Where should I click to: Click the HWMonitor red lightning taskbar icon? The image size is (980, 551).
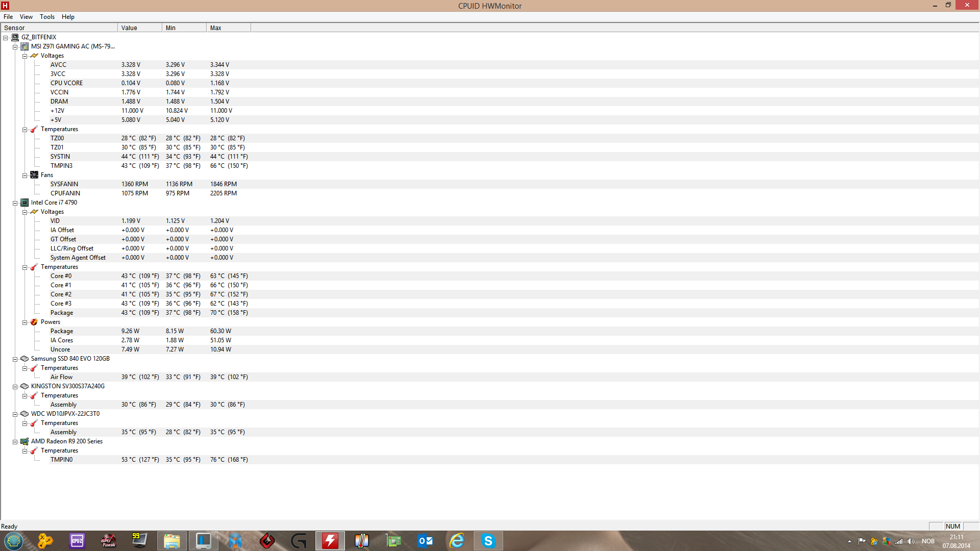coord(330,541)
